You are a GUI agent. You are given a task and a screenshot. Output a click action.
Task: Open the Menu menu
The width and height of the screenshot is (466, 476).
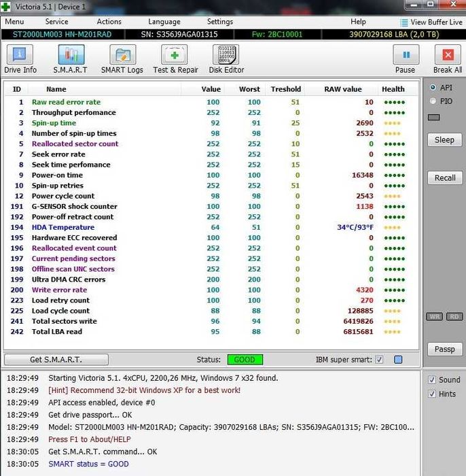point(14,22)
